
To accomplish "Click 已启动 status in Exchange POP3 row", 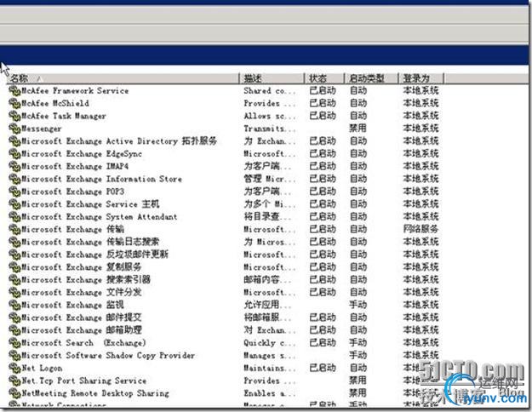I will tap(323, 192).
